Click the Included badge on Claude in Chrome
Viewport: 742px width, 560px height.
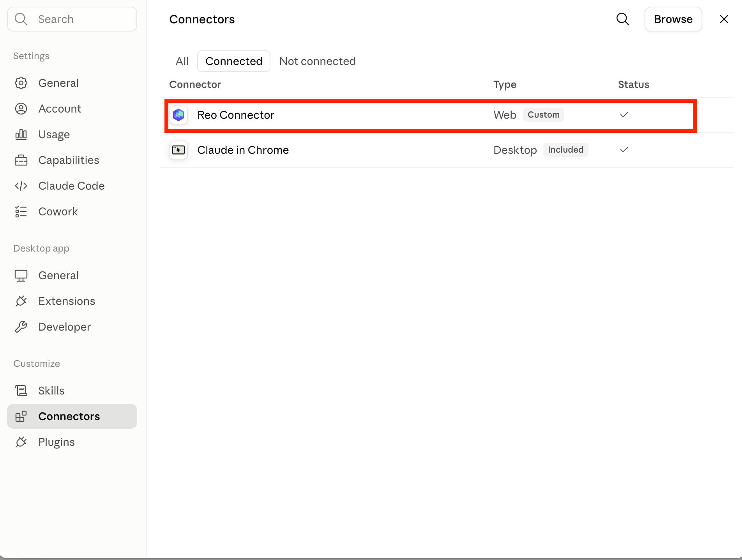[566, 150]
